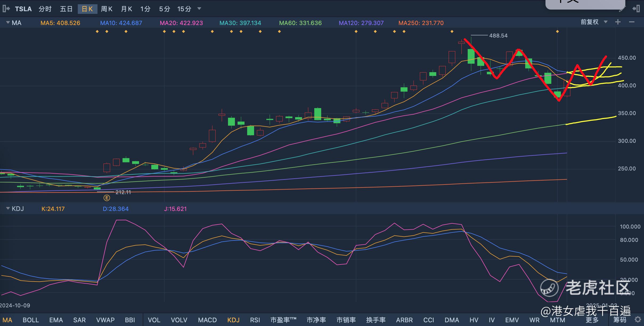Open indicator settings gear icon

tap(638, 319)
